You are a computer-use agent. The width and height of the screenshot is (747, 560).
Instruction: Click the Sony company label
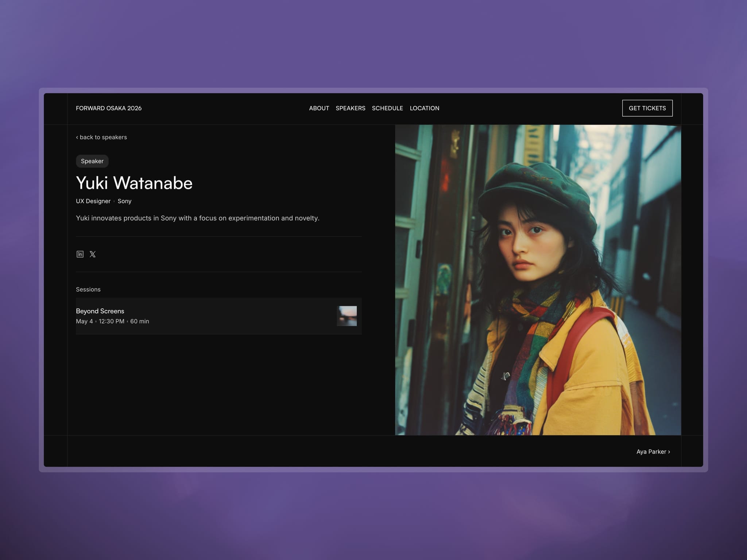(x=124, y=201)
